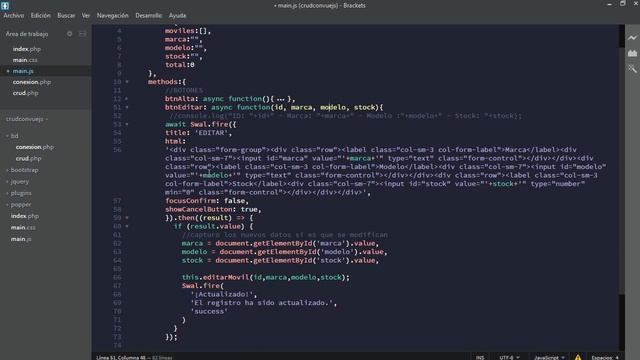Open conexion.php inside the bd folder
The width and height of the screenshot is (640, 360).
(35, 147)
